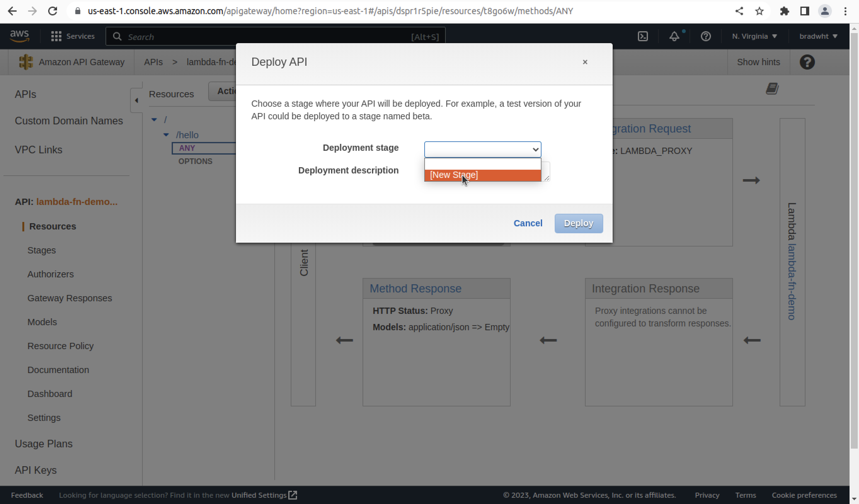Go back in the browser

(x=12, y=11)
